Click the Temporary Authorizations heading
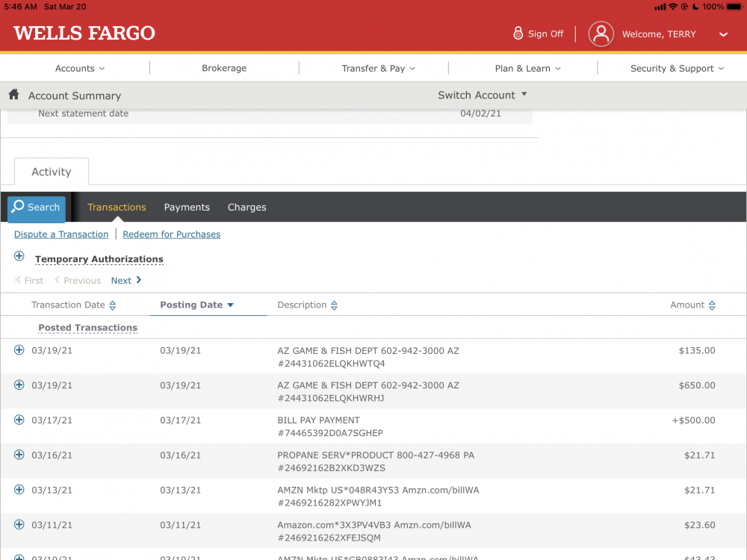The image size is (747, 560). pyautogui.click(x=99, y=259)
